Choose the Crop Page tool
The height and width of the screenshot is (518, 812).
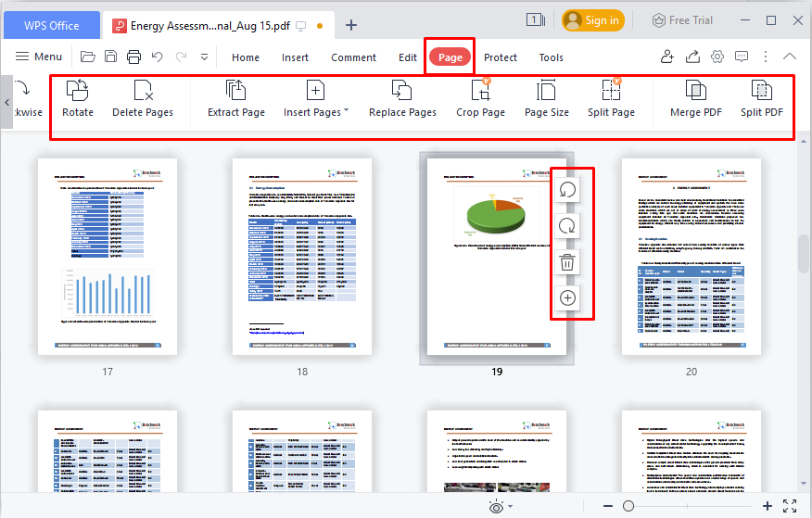480,99
